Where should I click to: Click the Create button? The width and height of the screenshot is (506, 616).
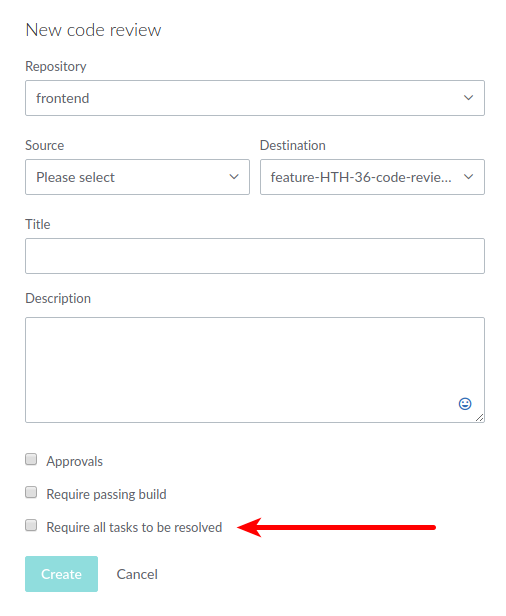click(61, 574)
